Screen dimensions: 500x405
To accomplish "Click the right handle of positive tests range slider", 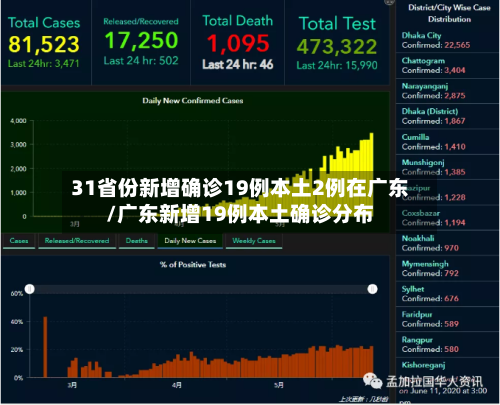I will click(372, 289).
